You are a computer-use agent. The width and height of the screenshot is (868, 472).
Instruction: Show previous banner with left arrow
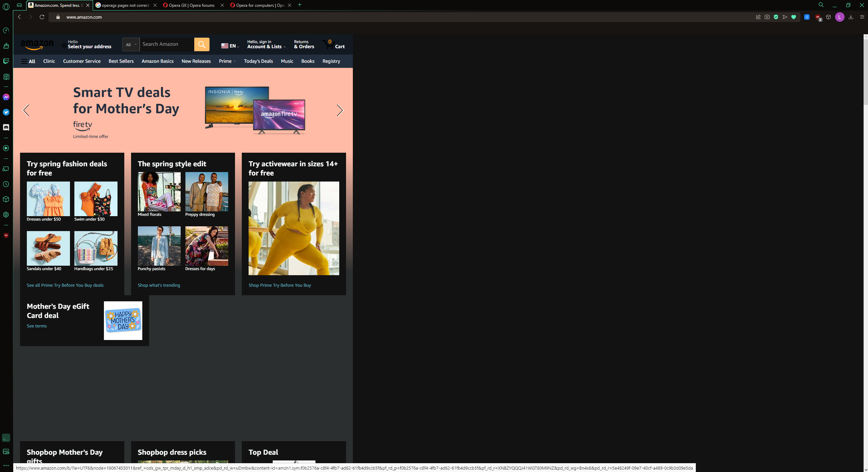(26, 110)
